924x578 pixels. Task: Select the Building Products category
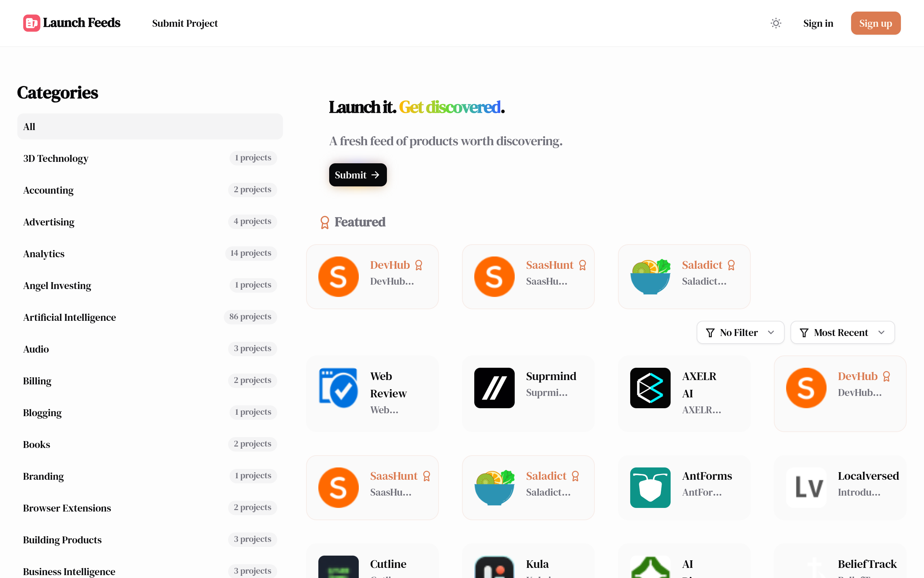[x=150, y=539]
